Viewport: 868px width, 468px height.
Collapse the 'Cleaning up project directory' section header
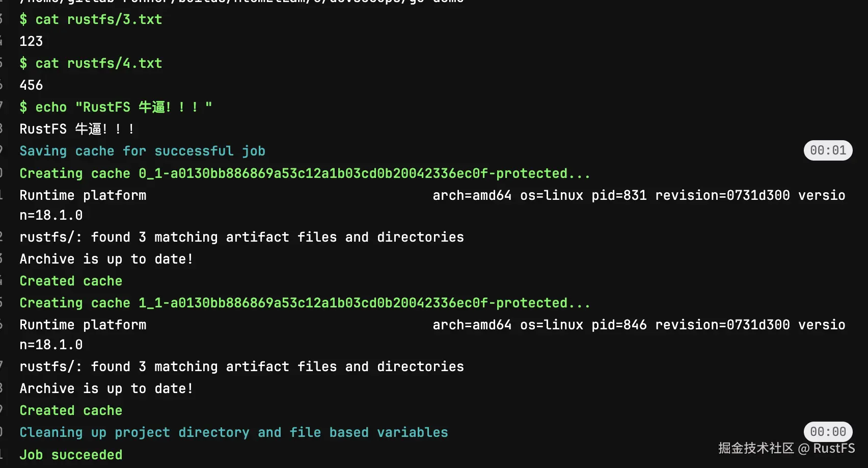pos(233,433)
